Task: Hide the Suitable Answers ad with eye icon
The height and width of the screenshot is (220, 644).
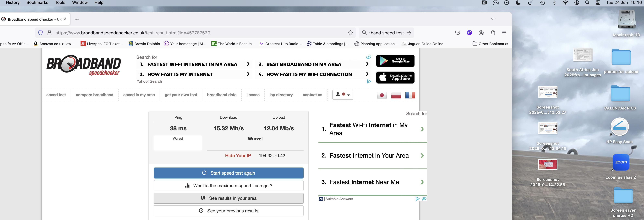Action: coord(424,199)
